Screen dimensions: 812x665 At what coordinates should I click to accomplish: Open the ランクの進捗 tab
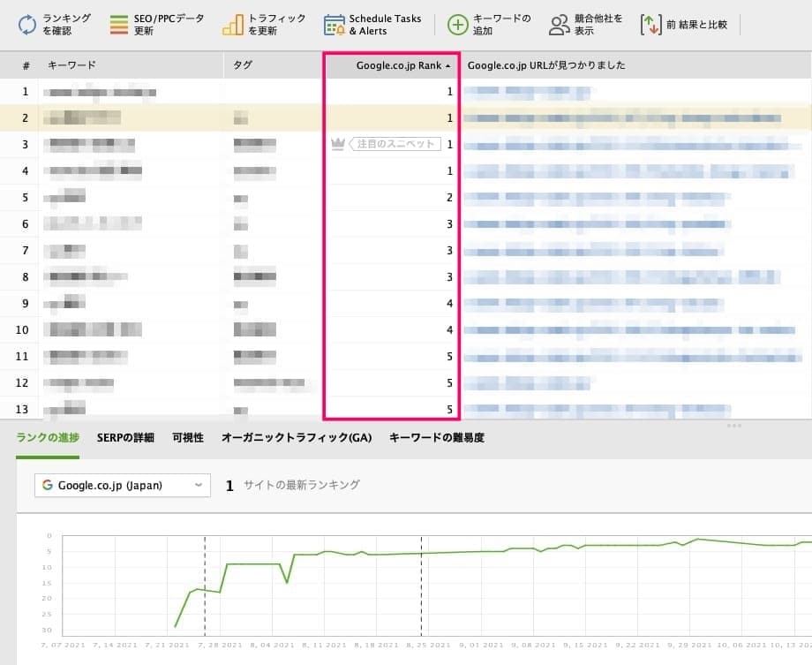(48, 437)
